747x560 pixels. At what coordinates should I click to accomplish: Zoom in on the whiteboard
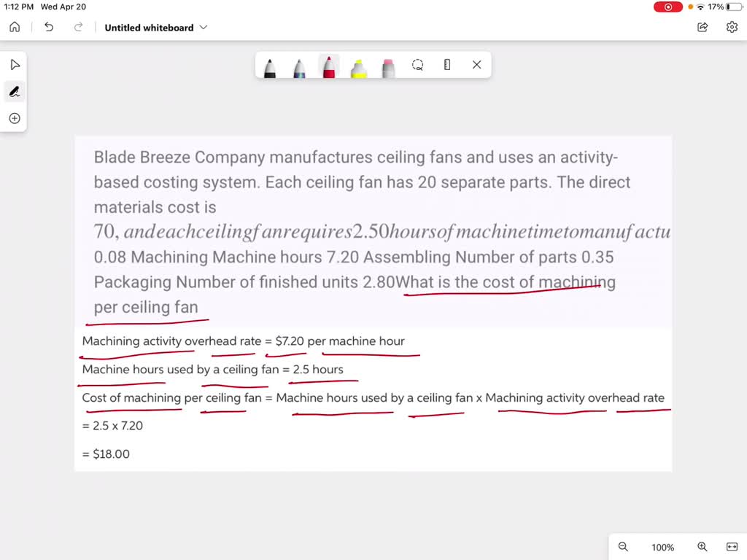702,547
